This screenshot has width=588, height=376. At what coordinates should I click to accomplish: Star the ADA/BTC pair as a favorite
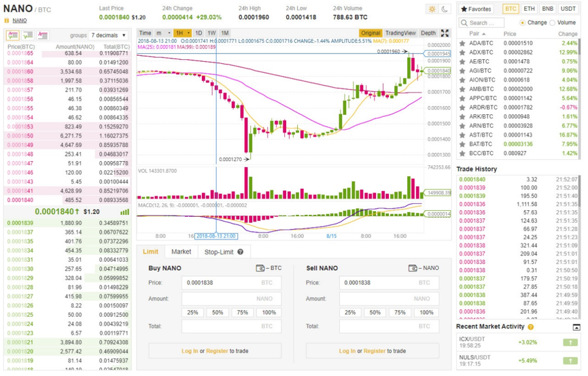click(462, 43)
